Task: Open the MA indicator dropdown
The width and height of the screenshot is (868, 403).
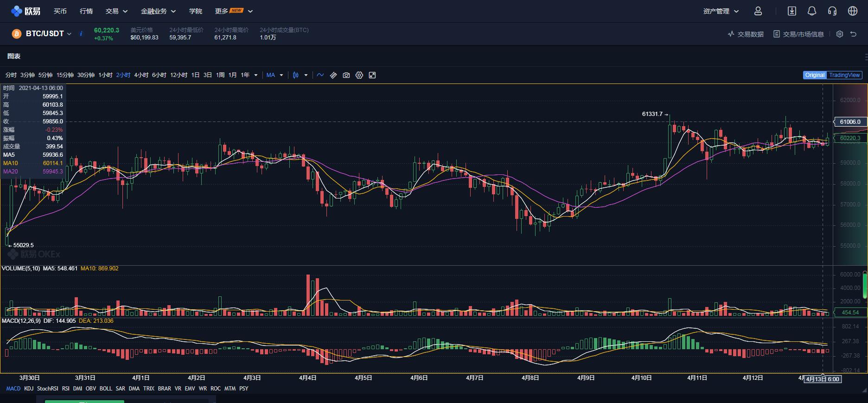Action: (274, 75)
